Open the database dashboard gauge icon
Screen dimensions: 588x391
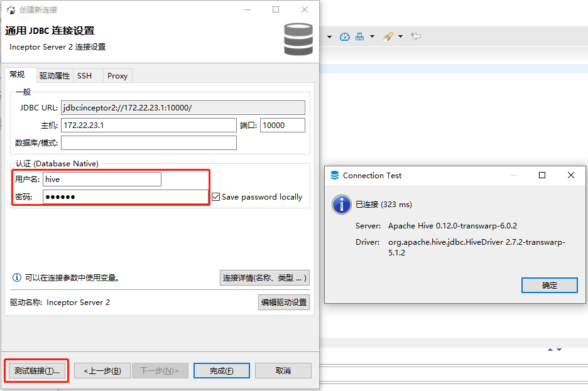345,36
